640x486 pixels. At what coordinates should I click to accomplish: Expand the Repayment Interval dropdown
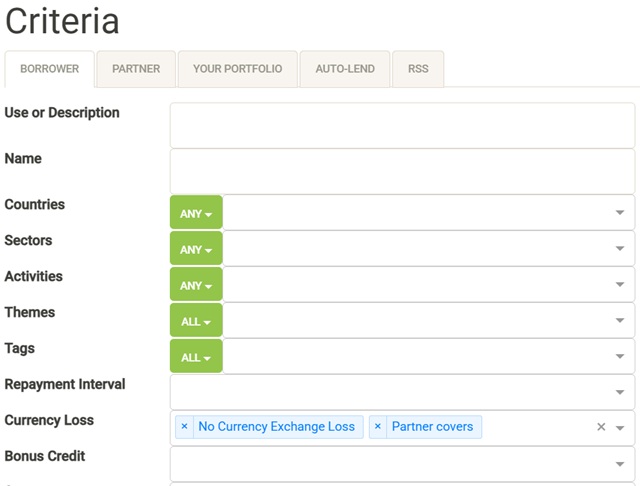[620, 393]
